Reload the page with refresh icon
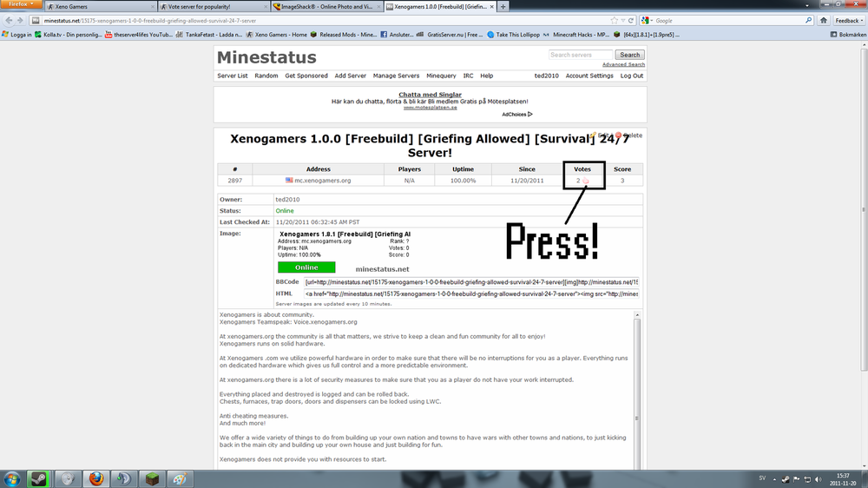The image size is (868, 488). (x=630, y=21)
